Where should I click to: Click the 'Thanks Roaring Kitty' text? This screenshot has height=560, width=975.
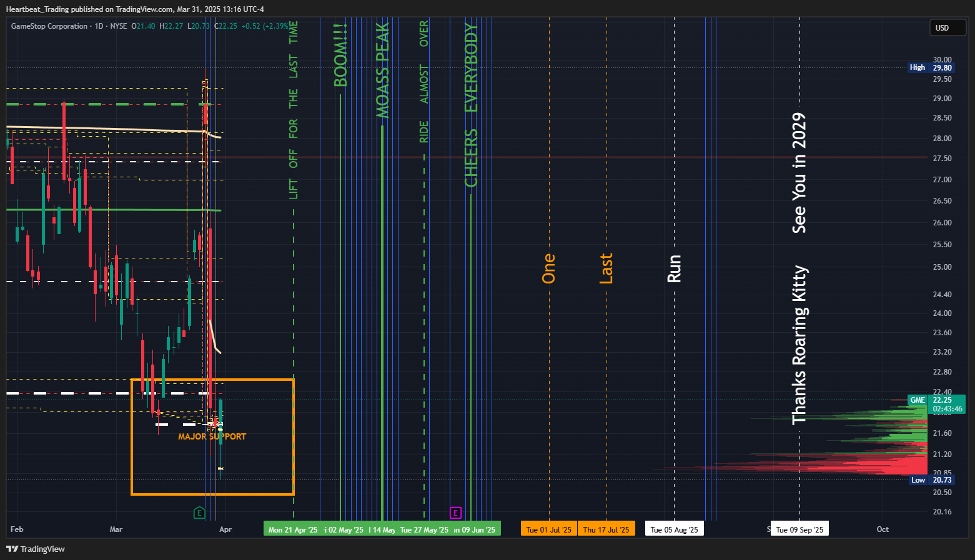[x=799, y=345]
